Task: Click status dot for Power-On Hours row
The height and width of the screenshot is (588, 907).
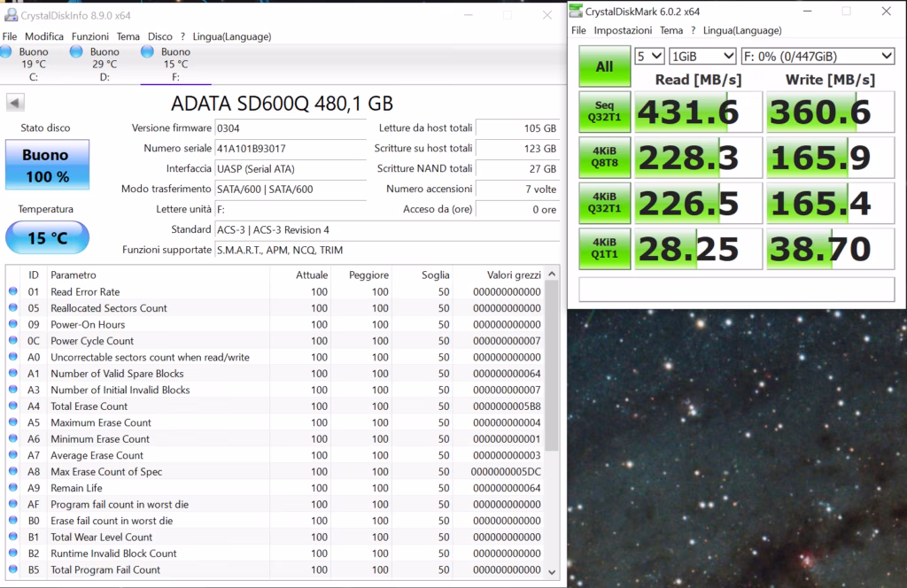Action: click(12, 324)
